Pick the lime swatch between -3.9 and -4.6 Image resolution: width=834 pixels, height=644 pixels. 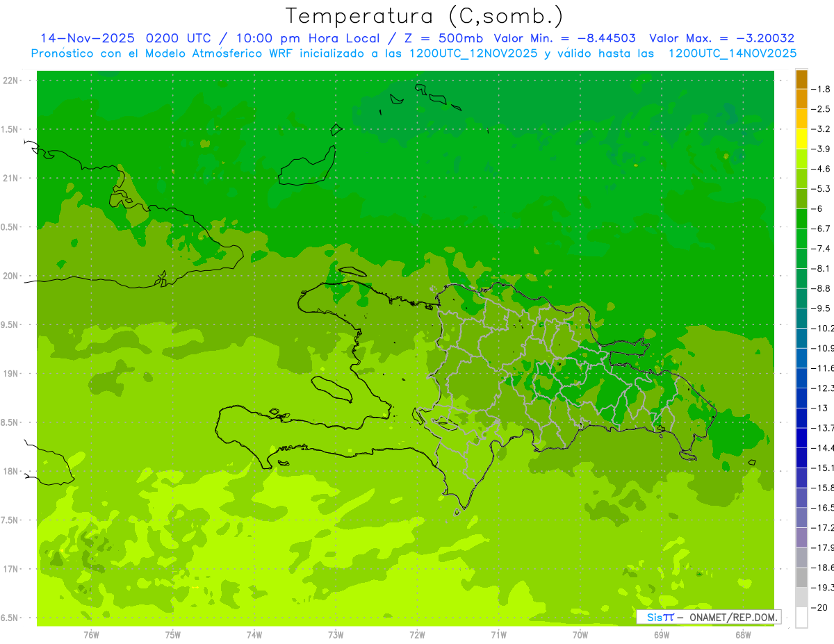[x=801, y=159]
